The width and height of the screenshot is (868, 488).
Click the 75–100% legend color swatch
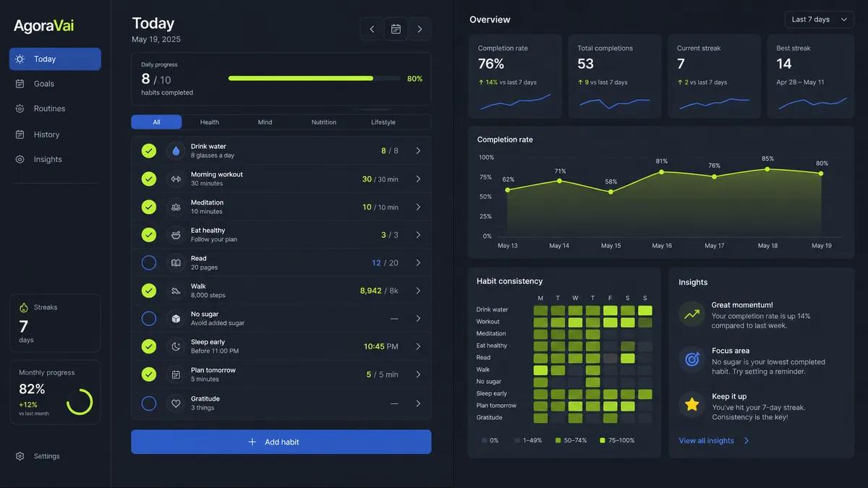click(x=603, y=440)
